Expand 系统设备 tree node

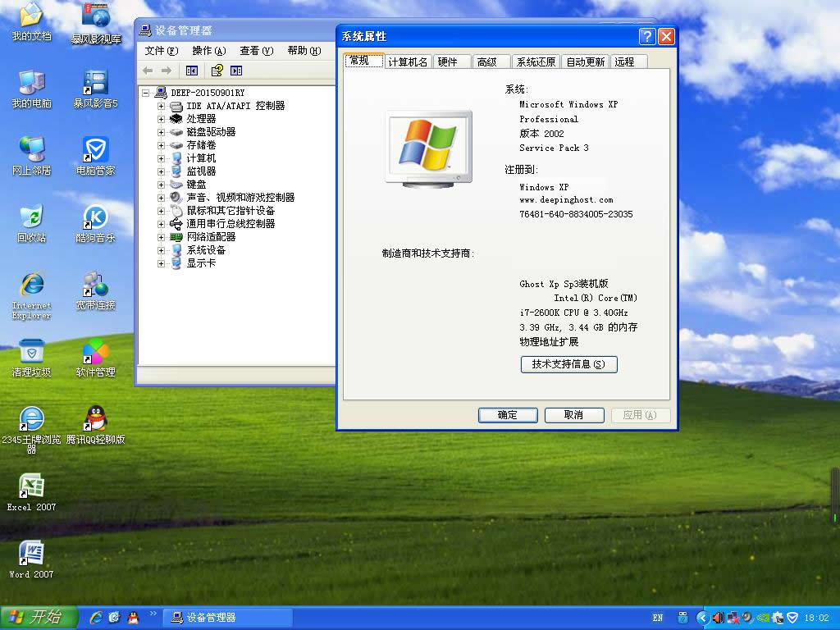coord(161,250)
